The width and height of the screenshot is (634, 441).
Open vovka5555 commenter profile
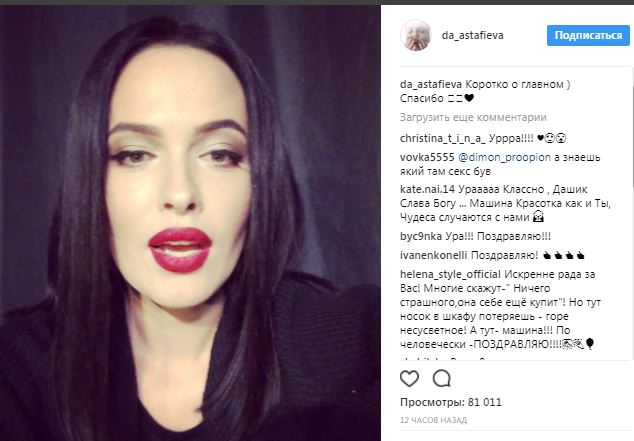(427, 157)
